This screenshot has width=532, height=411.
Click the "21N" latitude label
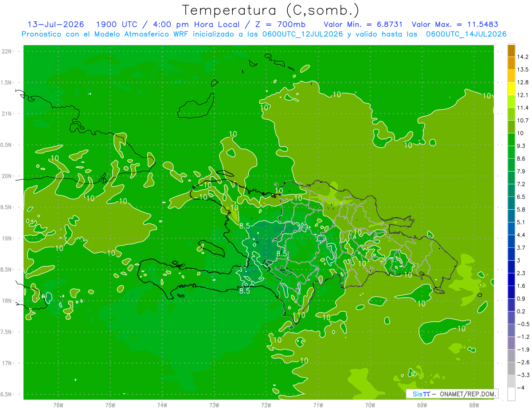(x=7, y=114)
